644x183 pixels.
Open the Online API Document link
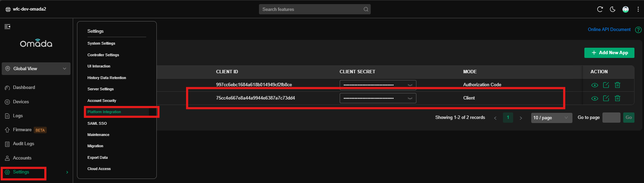click(x=609, y=30)
